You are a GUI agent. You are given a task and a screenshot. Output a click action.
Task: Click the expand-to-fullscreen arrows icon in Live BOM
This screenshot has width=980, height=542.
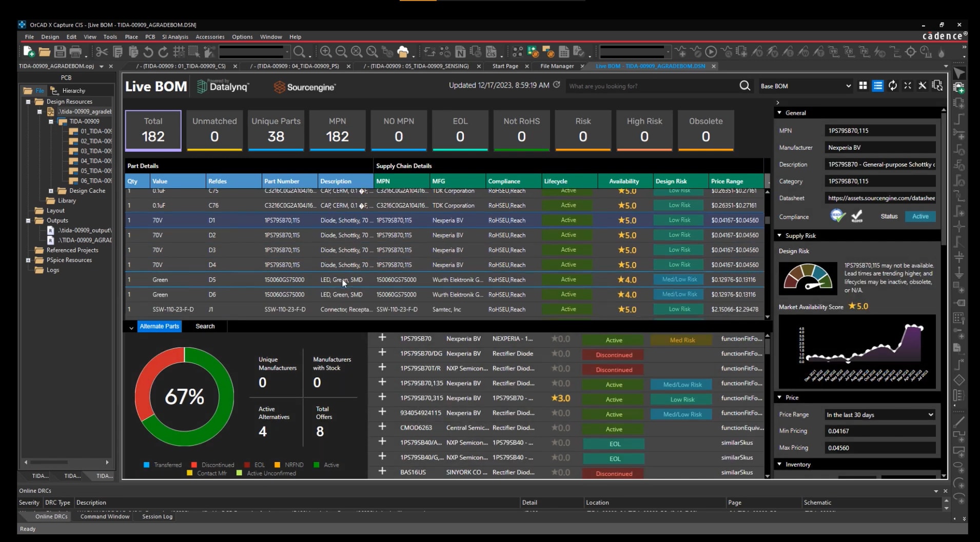point(908,86)
